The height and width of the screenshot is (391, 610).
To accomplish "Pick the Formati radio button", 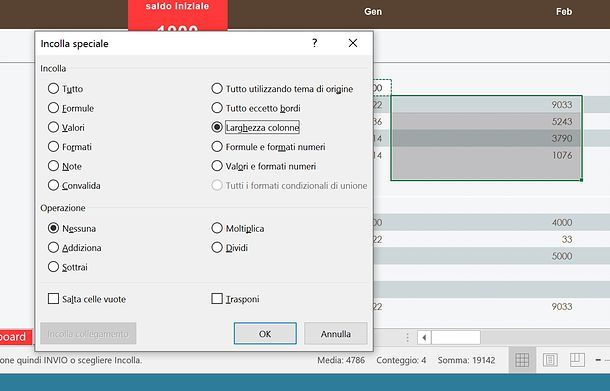I will tap(53, 147).
